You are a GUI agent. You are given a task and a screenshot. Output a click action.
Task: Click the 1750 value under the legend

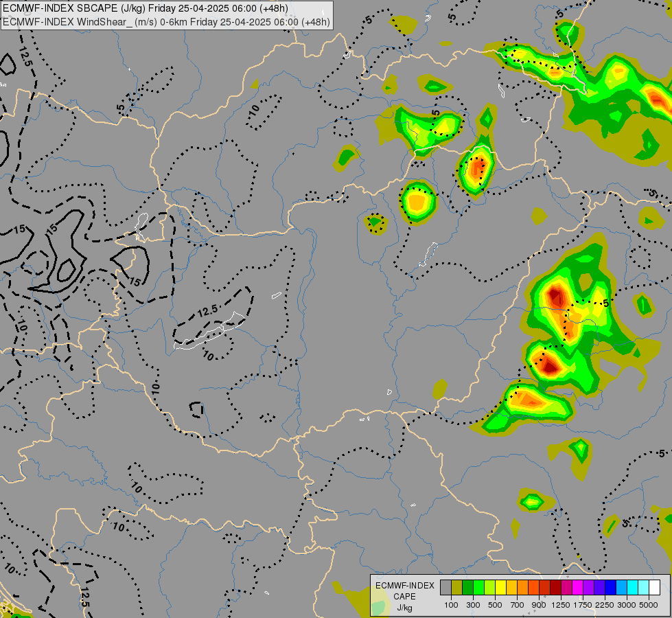click(x=583, y=605)
